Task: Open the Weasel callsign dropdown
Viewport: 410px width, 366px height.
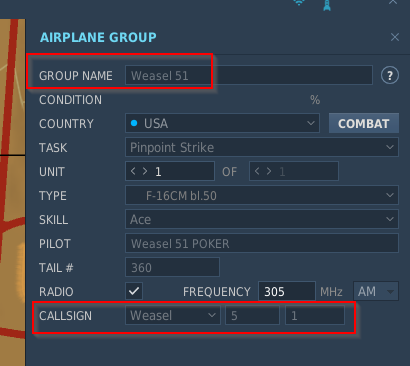Action: [x=173, y=315]
